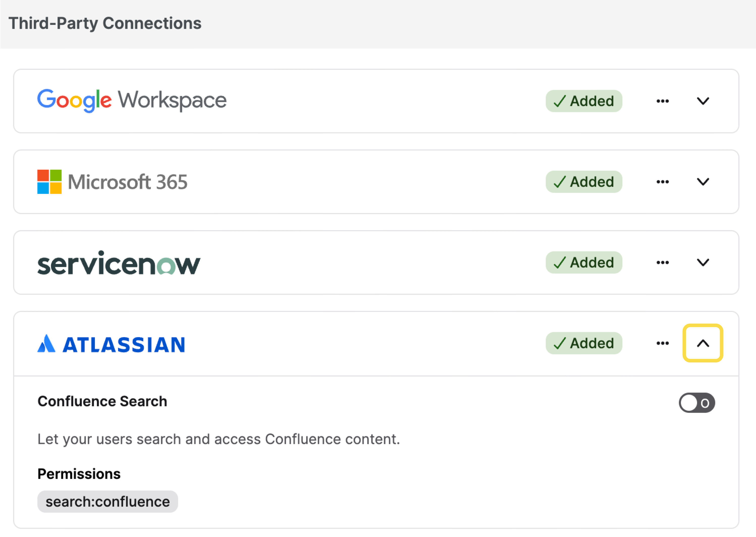Viewport: 756px width, 537px height.
Task: Click the Permissions label
Action: (79, 474)
